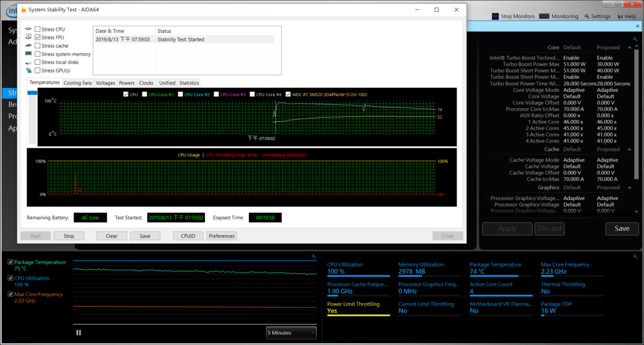This screenshot has height=345, width=644.
Task: Click the Turbo Boost Power Max proposed value
Action: pos(608,64)
